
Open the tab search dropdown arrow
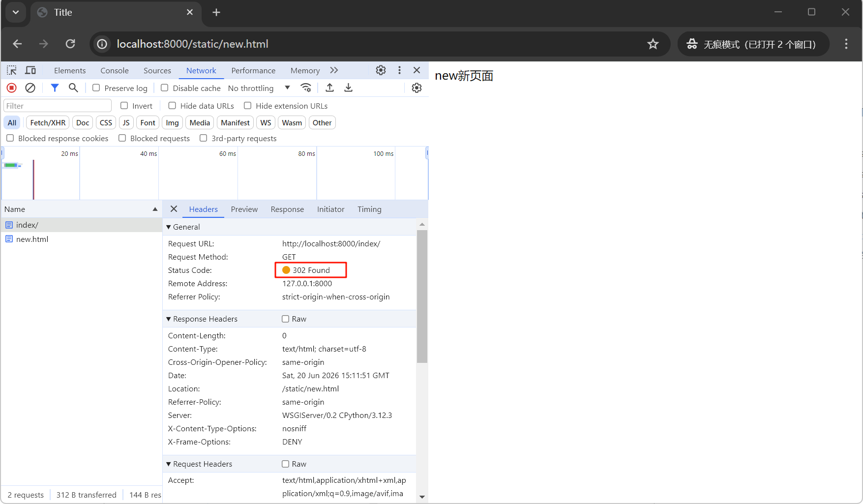point(16,12)
